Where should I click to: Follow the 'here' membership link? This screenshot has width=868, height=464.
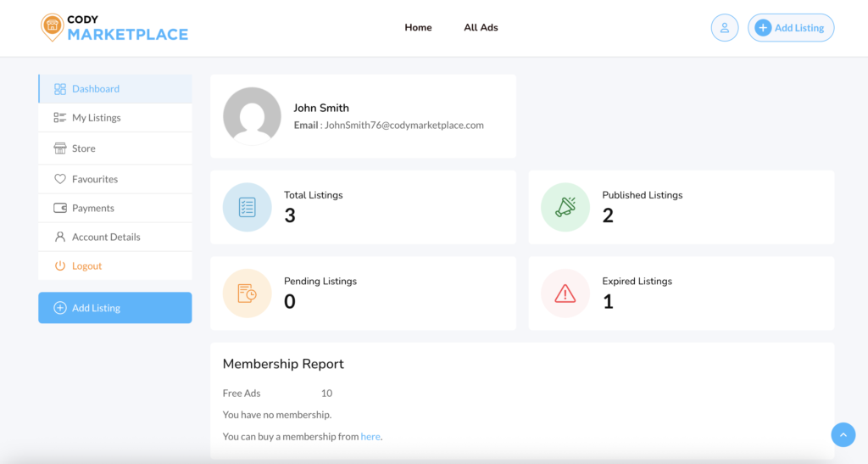pos(370,437)
